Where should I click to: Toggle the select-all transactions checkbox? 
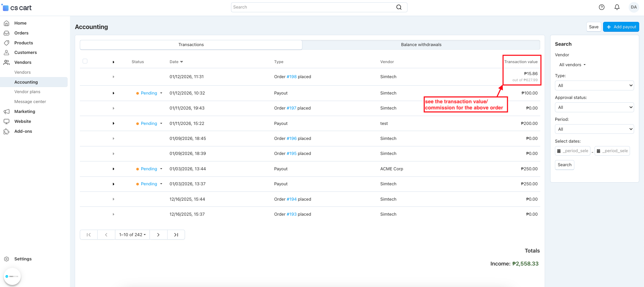(x=85, y=61)
